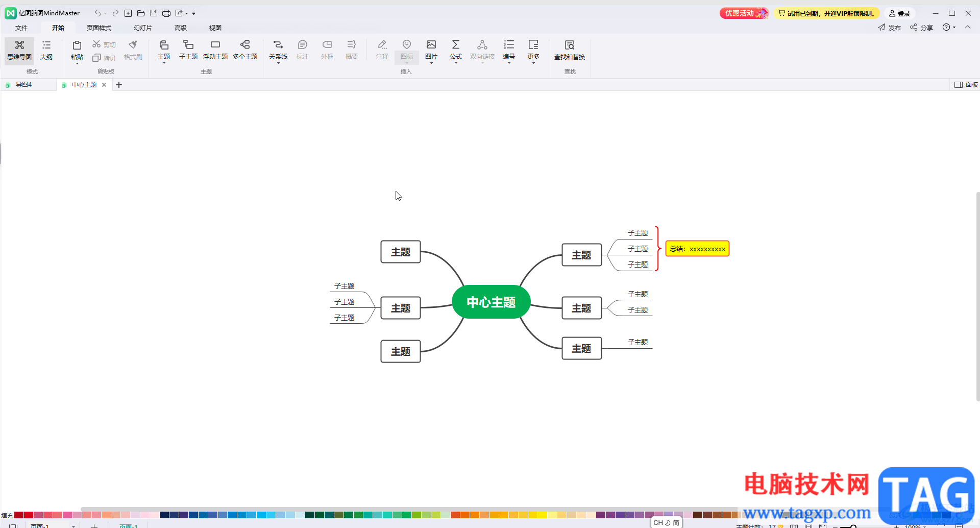The width and height of the screenshot is (980, 528).
Task: Open the File (文件) menu
Action: pyautogui.click(x=21, y=28)
